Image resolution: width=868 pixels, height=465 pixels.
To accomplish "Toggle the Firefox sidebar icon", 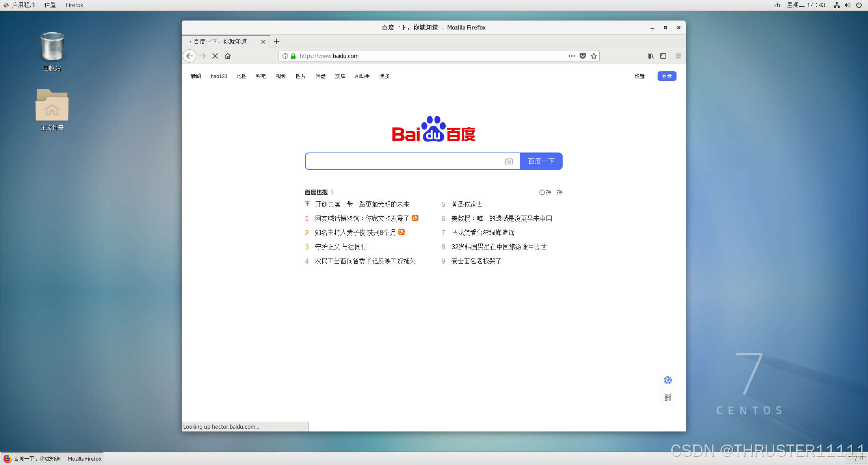I will point(663,56).
